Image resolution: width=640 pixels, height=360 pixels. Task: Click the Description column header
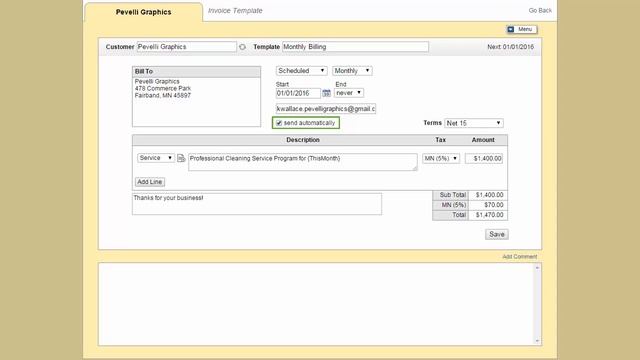303,140
